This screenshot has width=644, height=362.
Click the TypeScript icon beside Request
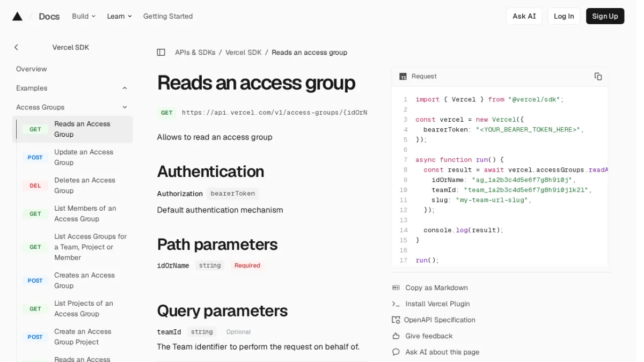[x=403, y=77]
